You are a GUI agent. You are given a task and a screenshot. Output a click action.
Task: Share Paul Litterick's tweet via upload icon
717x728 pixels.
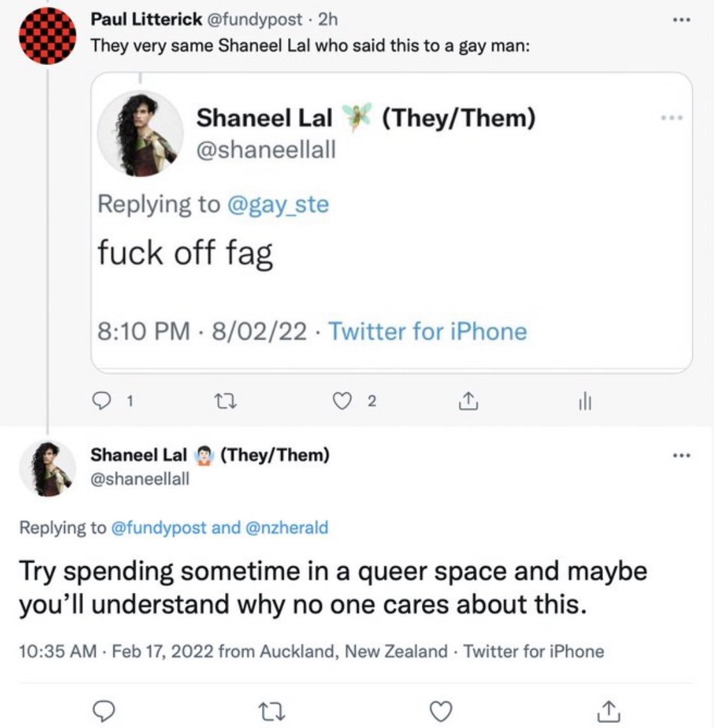pos(467,401)
